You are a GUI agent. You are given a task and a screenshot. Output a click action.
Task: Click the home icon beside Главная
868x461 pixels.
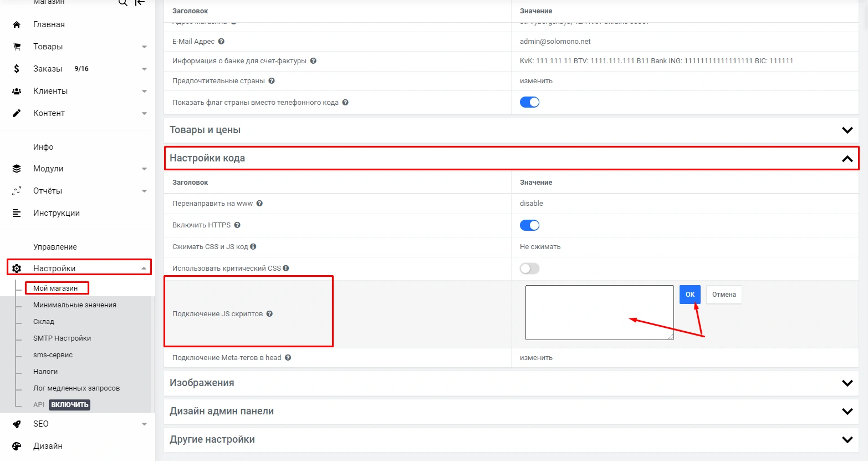[x=17, y=24]
